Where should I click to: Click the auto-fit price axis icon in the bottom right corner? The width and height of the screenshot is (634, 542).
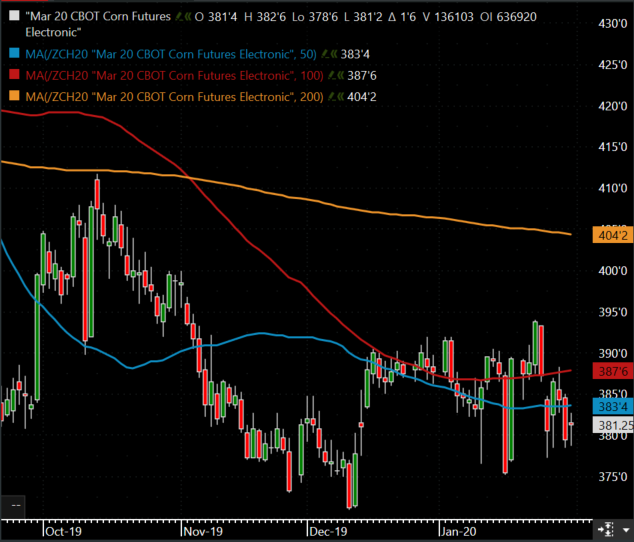pos(606,530)
